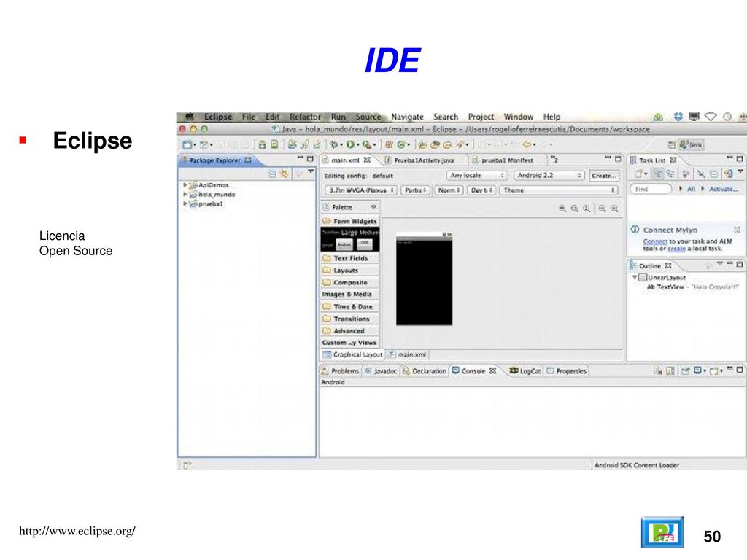
Task: Click the Debug bug toolbar icon
Action: pyautogui.click(x=334, y=145)
